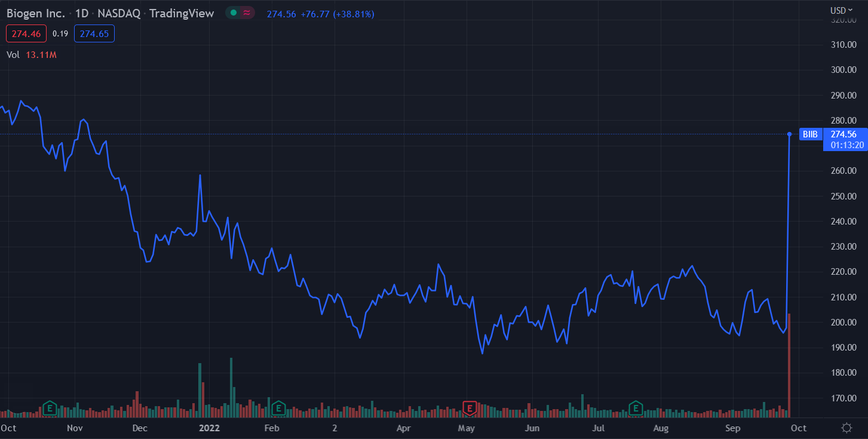The image size is (868, 439).
Task: Click the red sell price 274.46 button
Action: coord(26,34)
